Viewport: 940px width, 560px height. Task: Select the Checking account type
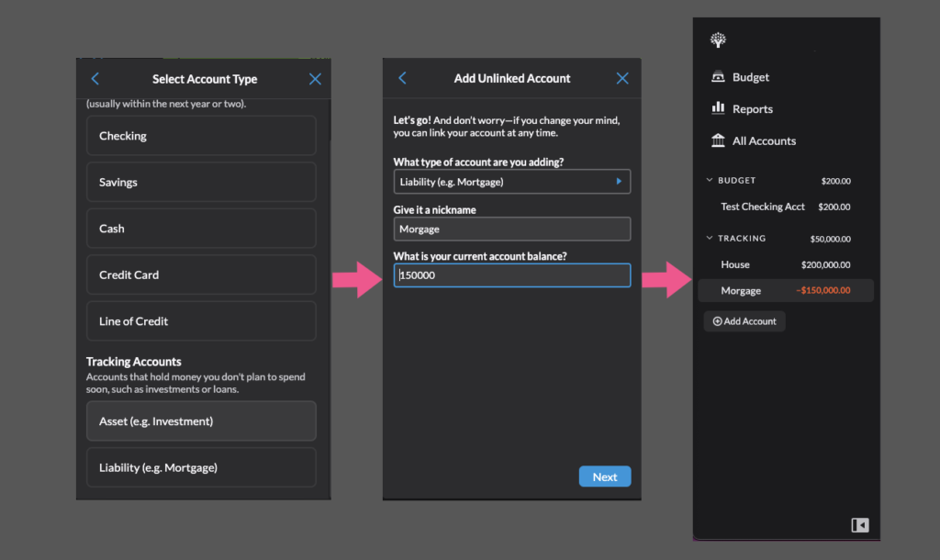201,136
